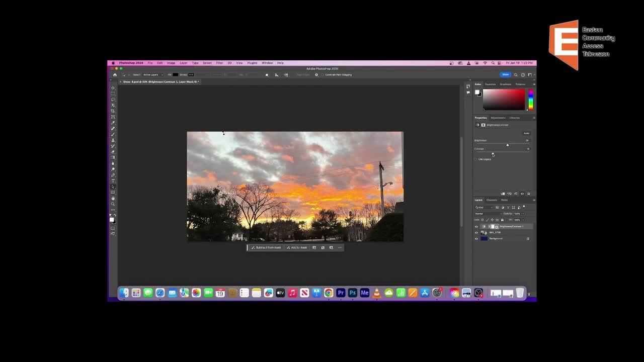The height and width of the screenshot is (362, 644).
Task: Go to Photoshop Home screen icon
Action: pos(115,75)
